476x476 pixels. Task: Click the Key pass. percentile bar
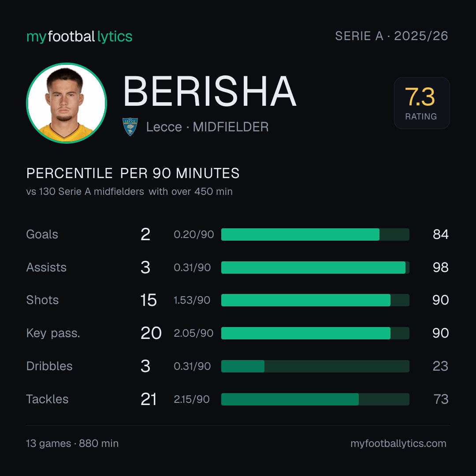pyautogui.click(x=315, y=333)
